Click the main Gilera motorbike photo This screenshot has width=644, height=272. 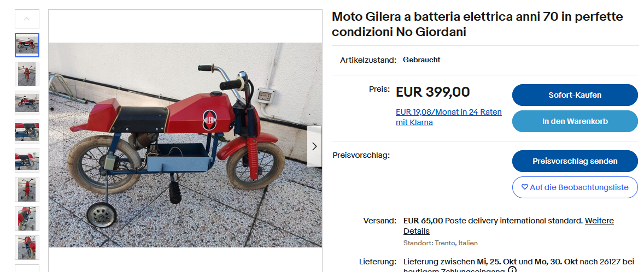185,145
